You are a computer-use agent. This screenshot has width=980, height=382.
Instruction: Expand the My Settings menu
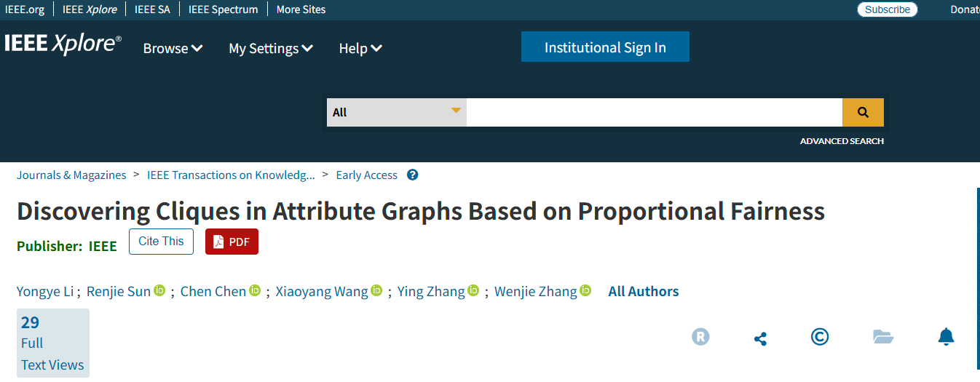[271, 48]
